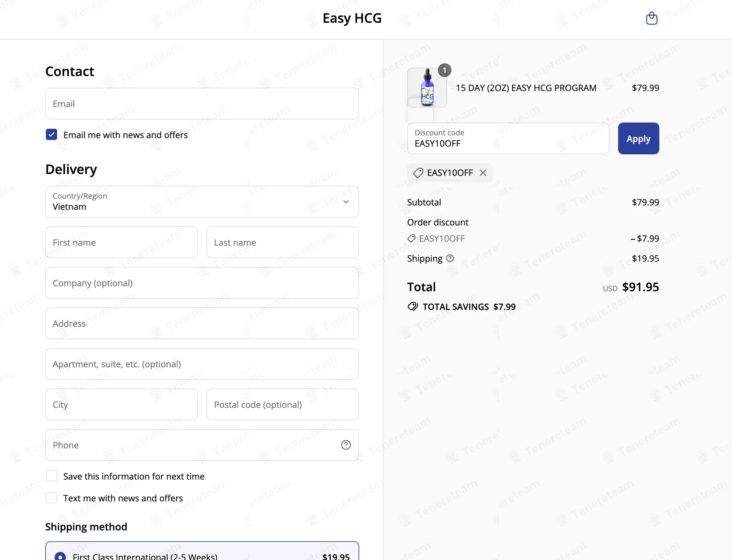This screenshot has height=560, width=732.
Task: Check Save this information for next time
Action: point(51,476)
